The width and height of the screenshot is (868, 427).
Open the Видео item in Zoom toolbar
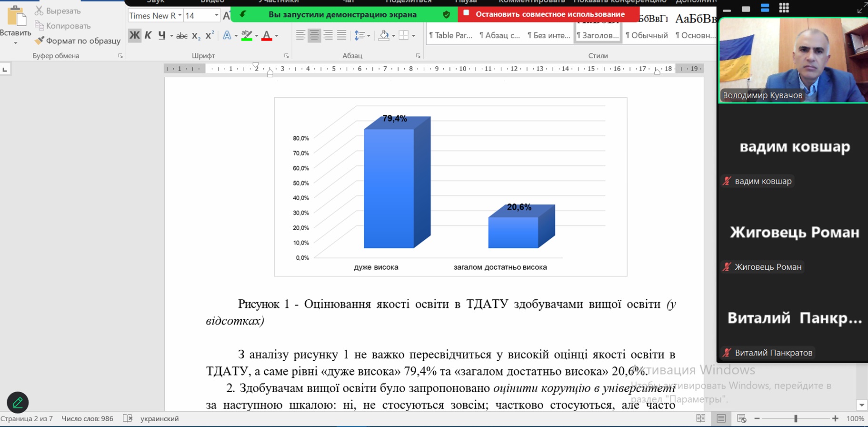(212, 2)
